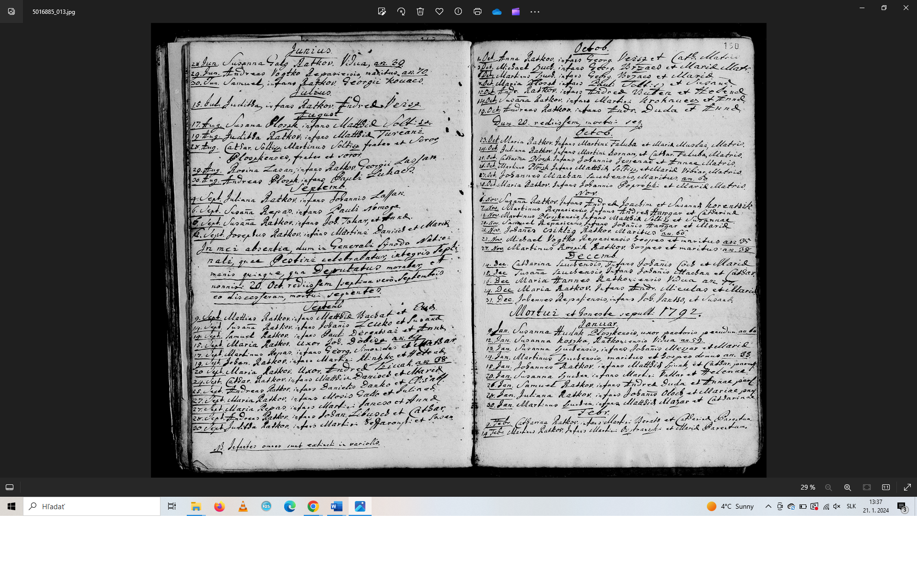Open the three-dots See more menu

click(535, 11)
